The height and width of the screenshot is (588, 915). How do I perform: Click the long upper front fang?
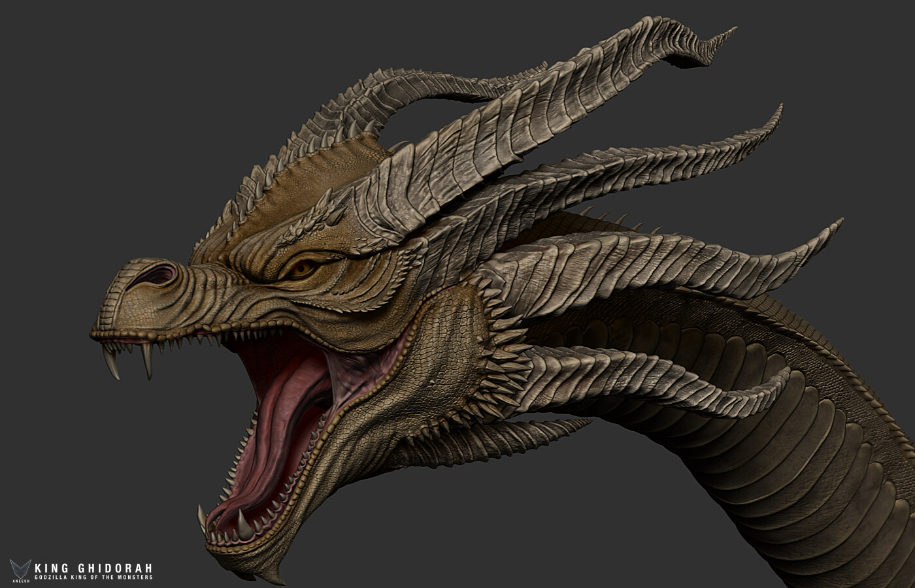click(x=111, y=363)
